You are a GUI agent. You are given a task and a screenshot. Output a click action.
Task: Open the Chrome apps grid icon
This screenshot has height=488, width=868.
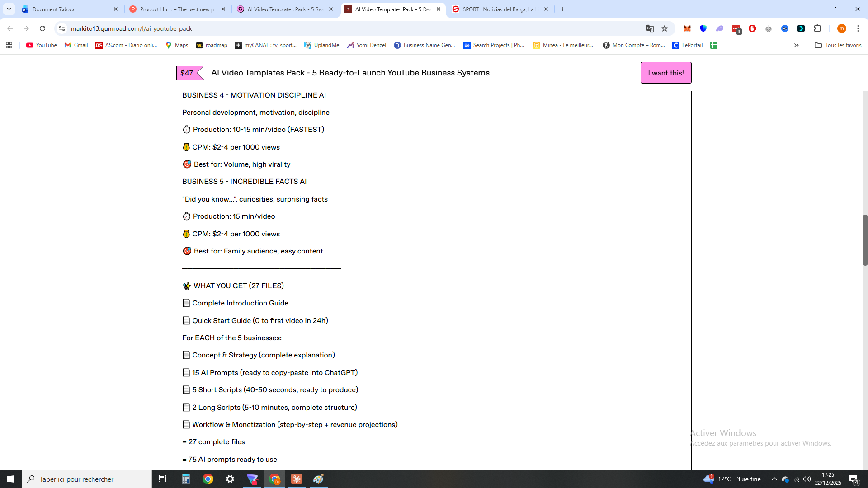pos(9,45)
